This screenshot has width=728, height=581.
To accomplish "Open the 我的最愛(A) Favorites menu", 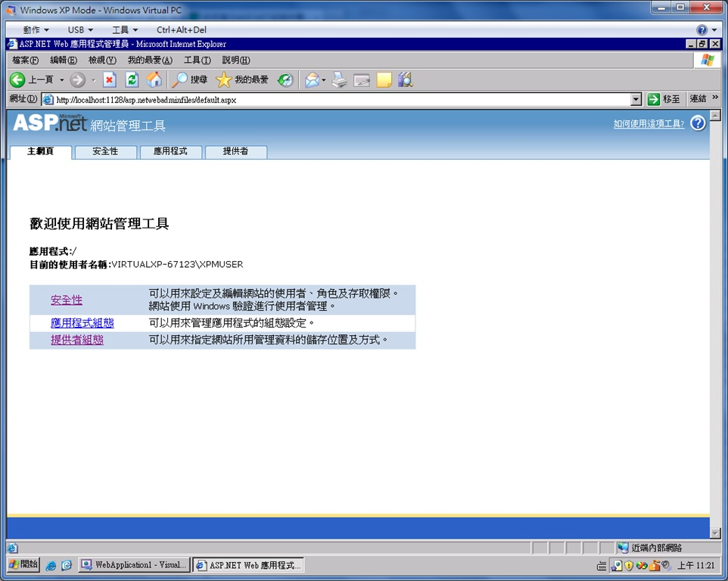I will [x=150, y=60].
